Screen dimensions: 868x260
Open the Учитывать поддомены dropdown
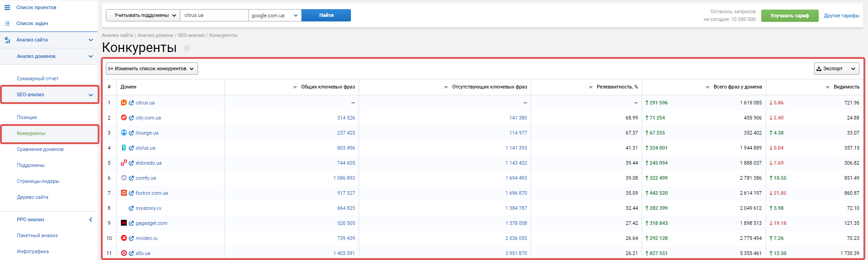[x=143, y=15]
